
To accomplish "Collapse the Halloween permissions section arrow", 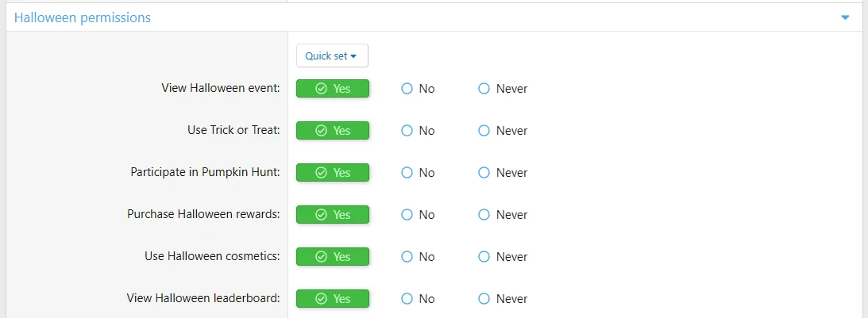I will click(x=845, y=17).
